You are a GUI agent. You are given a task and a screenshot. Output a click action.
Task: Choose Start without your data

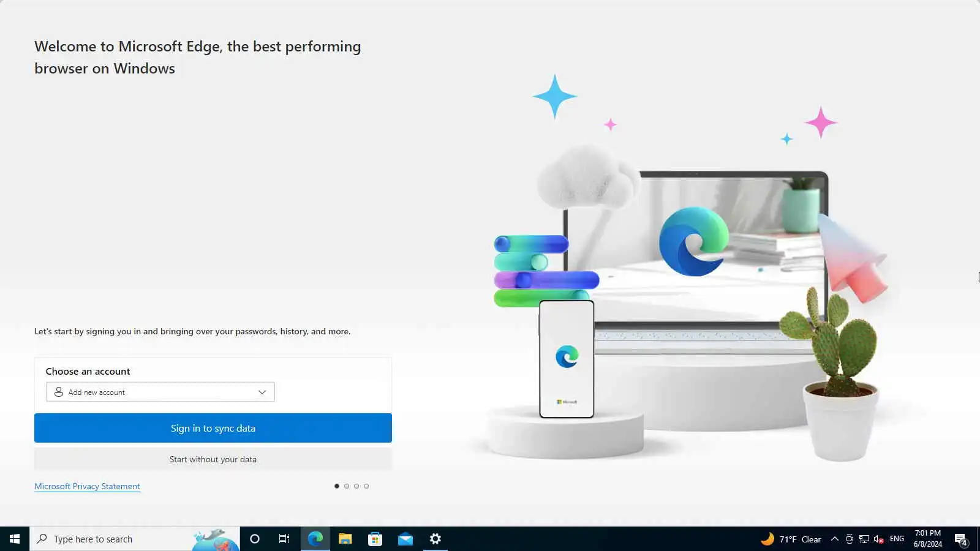tap(213, 459)
